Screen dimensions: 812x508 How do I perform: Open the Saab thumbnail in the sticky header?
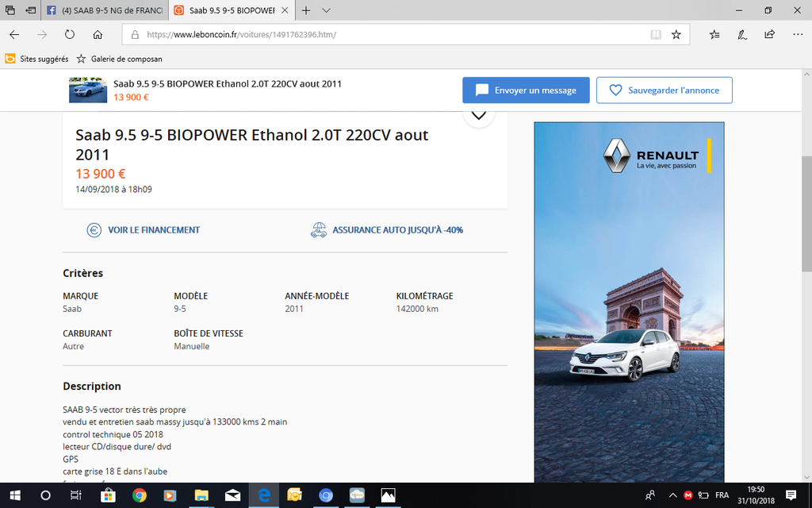(88, 90)
